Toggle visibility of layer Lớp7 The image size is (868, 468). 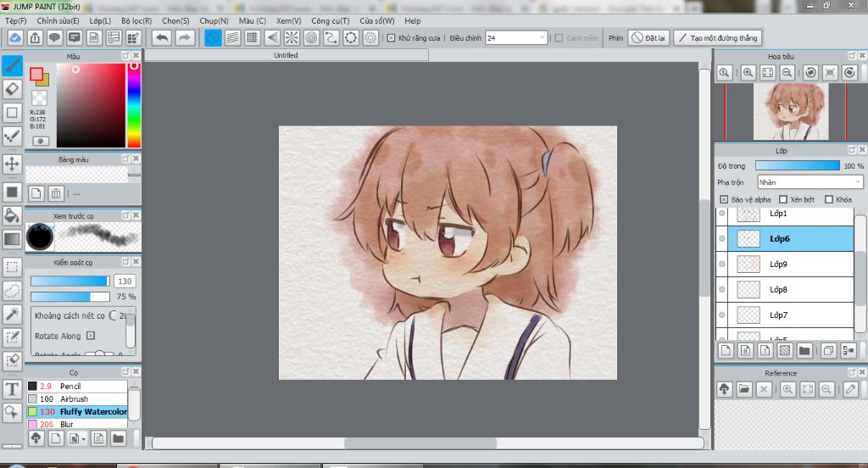pos(722,315)
